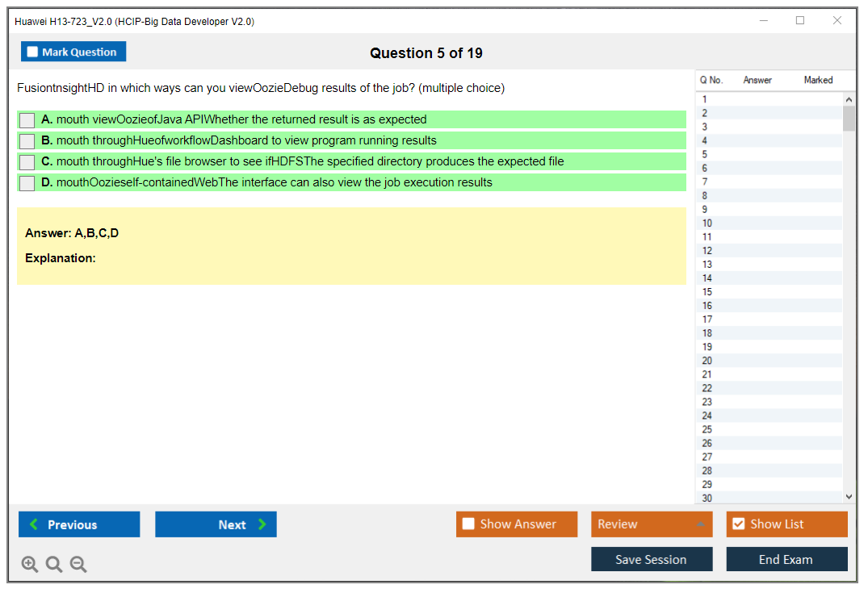Uncheck the Show List checkbox
Viewport: 868px width, 593px height.
click(x=738, y=524)
